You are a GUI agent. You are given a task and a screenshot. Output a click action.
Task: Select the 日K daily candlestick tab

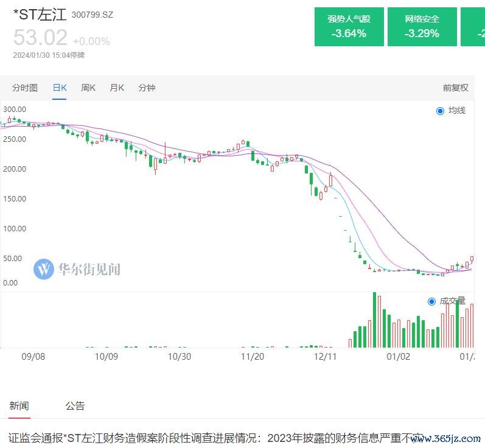pyautogui.click(x=60, y=88)
